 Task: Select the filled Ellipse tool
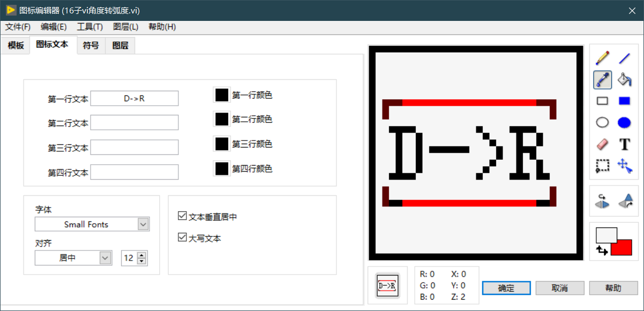pyautogui.click(x=623, y=122)
